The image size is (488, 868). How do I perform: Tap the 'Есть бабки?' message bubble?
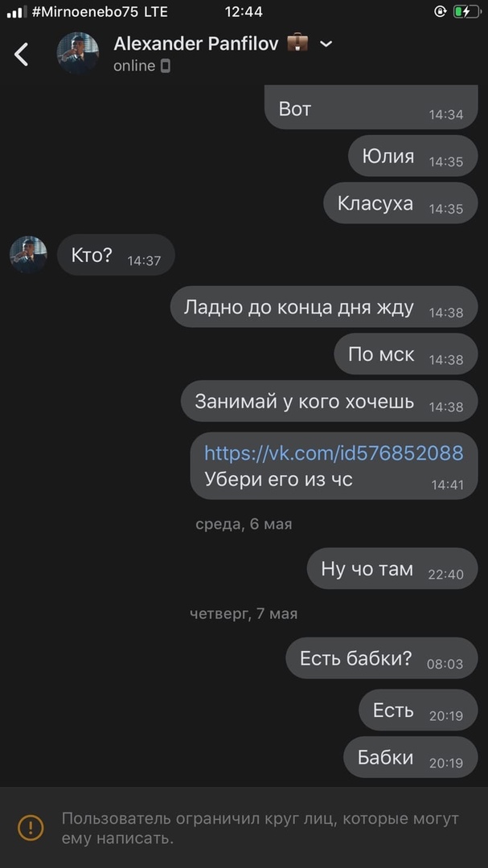coord(382,657)
